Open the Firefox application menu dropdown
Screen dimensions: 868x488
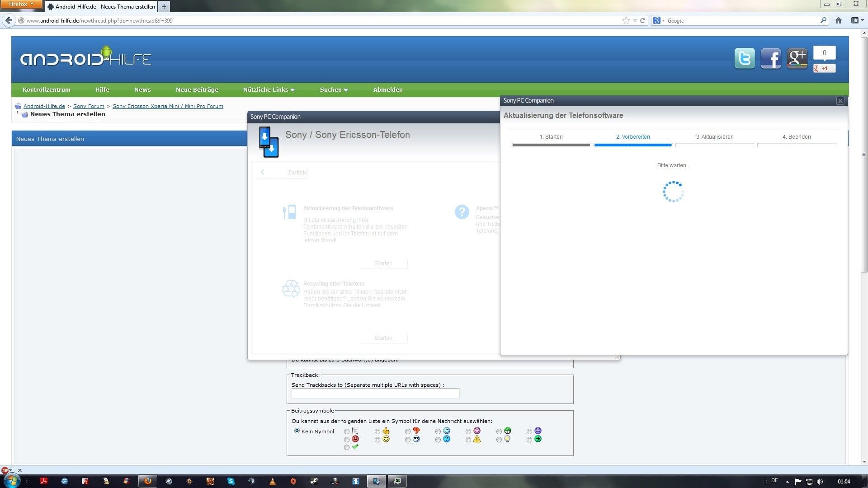[21, 5]
